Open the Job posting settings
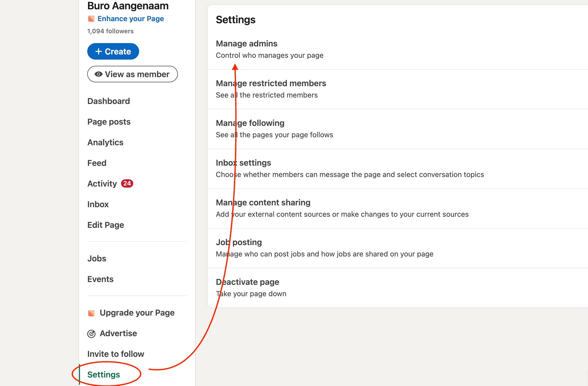 [398, 248]
